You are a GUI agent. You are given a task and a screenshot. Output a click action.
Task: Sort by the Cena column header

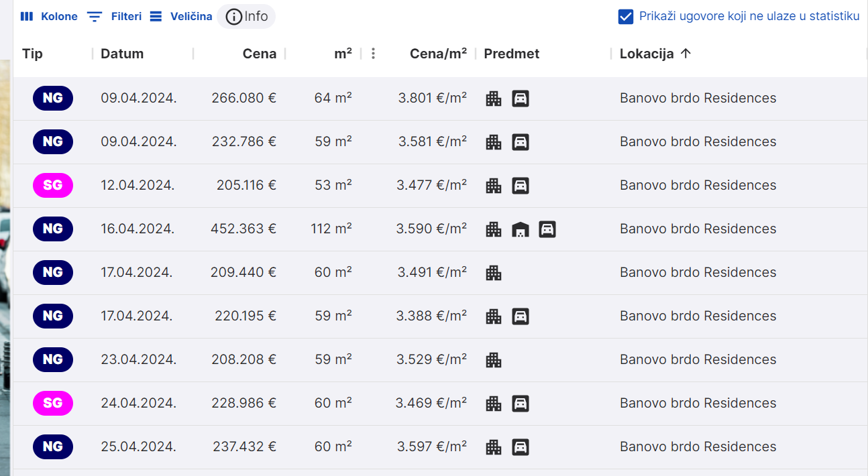tap(259, 54)
